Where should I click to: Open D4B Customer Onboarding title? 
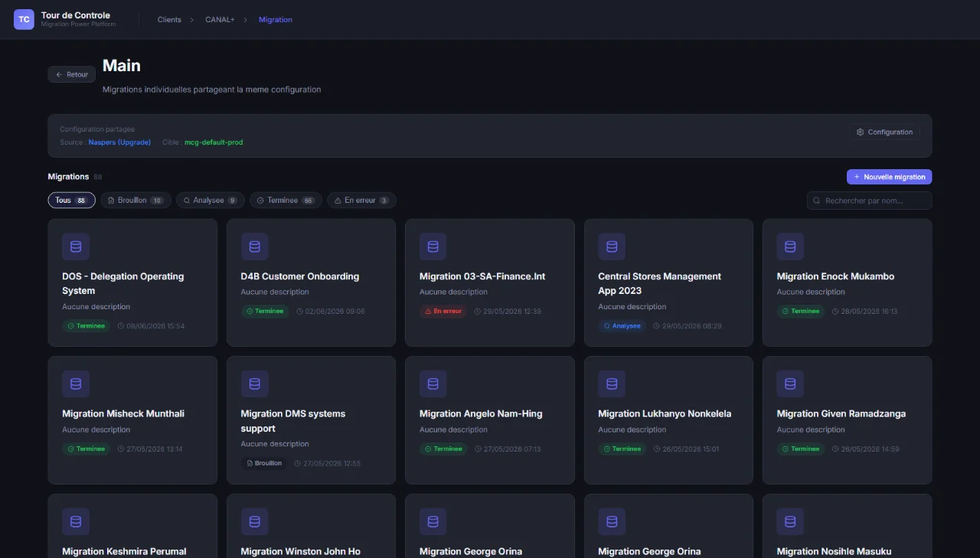300,276
